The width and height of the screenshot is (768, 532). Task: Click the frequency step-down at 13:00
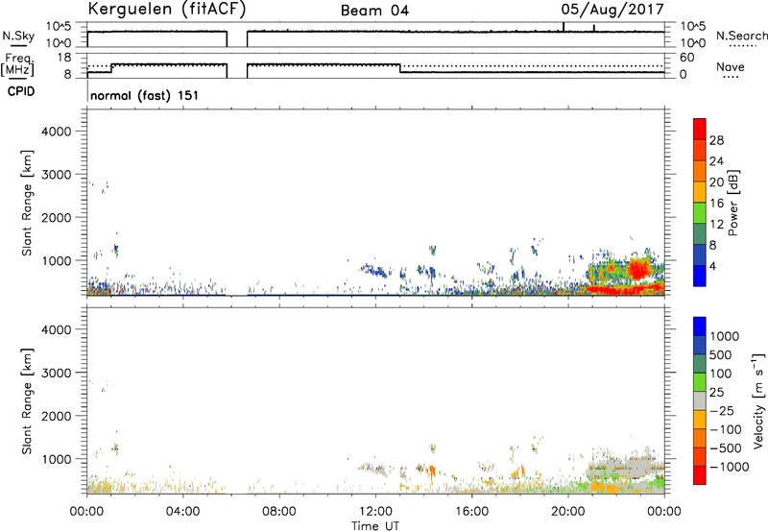(x=400, y=68)
